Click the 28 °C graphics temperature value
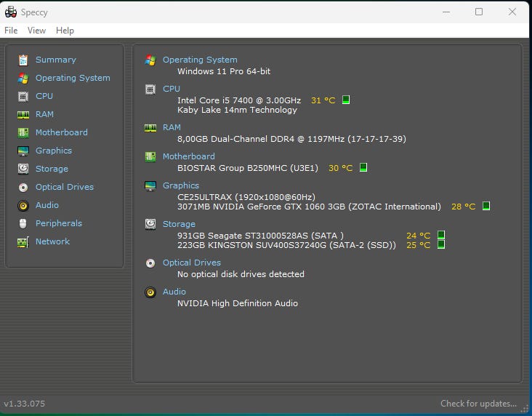This screenshot has height=416, width=532. (x=463, y=207)
